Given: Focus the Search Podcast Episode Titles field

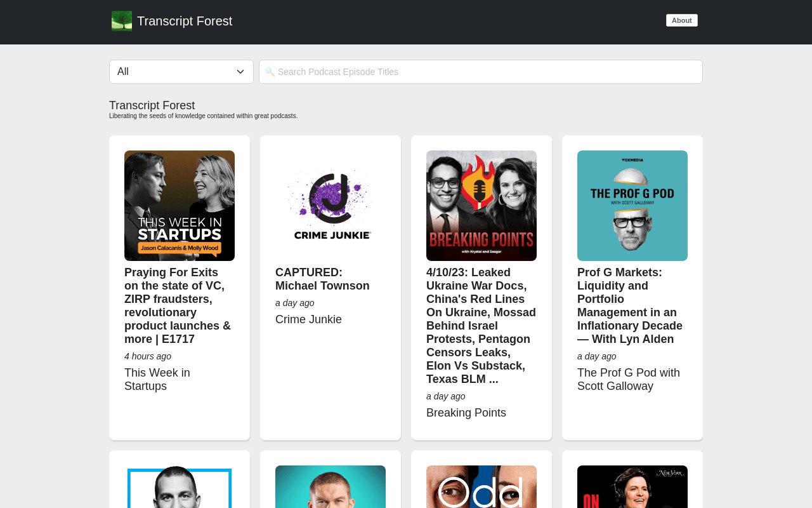Looking at the screenshot, I should click(481, 72).
